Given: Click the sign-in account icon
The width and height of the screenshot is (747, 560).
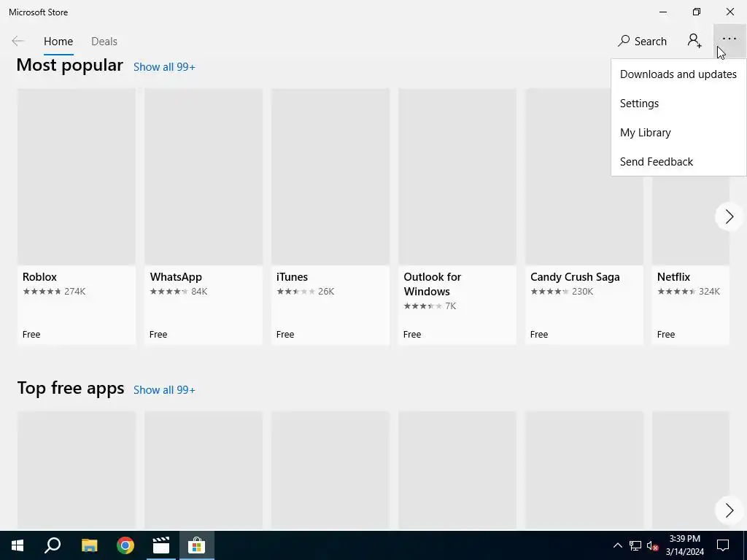Looking at the screenshot, I should point(694,41).
